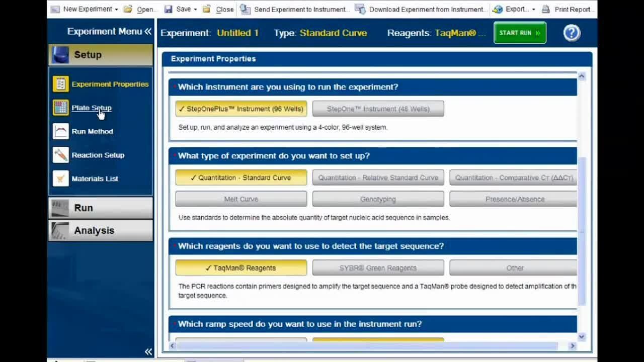The image size is (644, 362).
Task: Open the Run section in sidebar
Action: point(101,208)
